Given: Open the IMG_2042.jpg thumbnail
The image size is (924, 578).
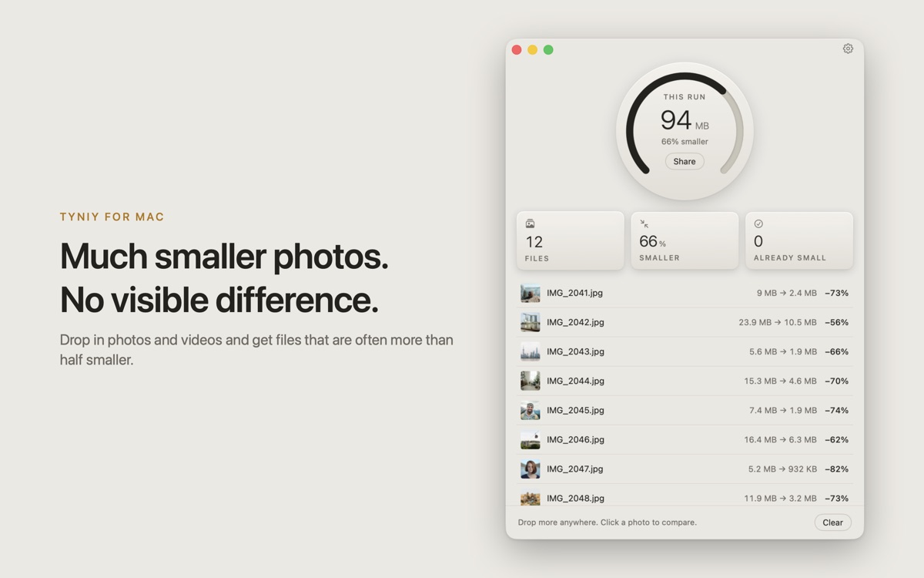Looking at the screenshot, I should (x=530, y=322).
